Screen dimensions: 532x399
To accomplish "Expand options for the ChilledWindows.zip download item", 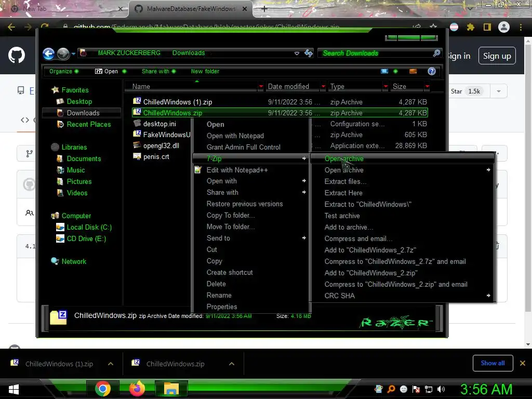I will (x=231, y=364).
